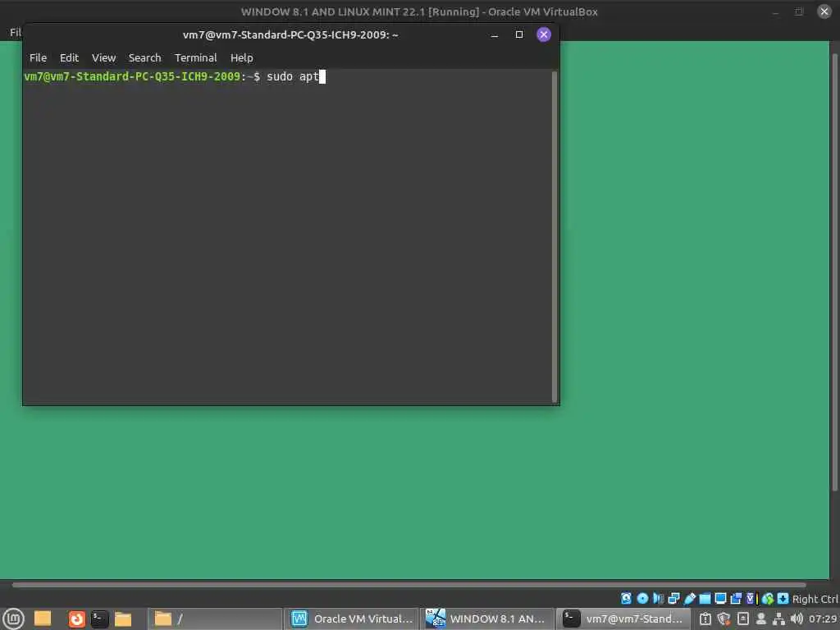Click VirtualBox shared folders status icon

[705, 598]
